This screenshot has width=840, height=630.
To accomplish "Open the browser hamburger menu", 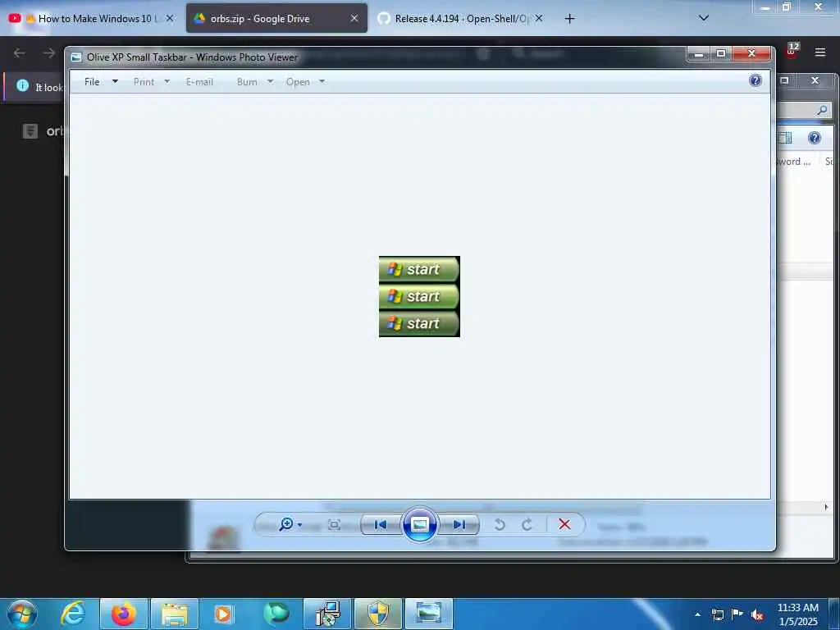I will coord(820,52).
